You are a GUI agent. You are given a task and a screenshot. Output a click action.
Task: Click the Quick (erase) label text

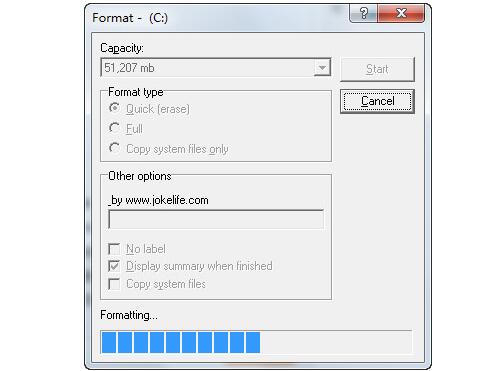tap(158, 109)
